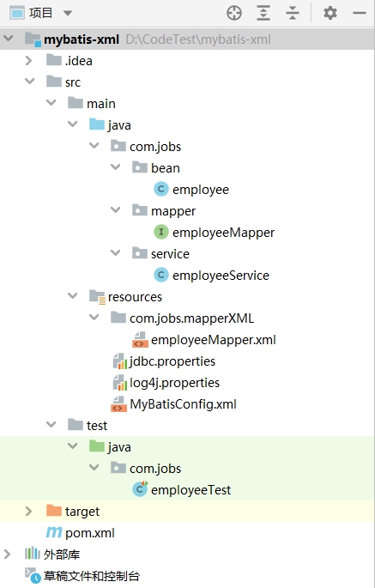Hide the project panel with minus icon

360,13
